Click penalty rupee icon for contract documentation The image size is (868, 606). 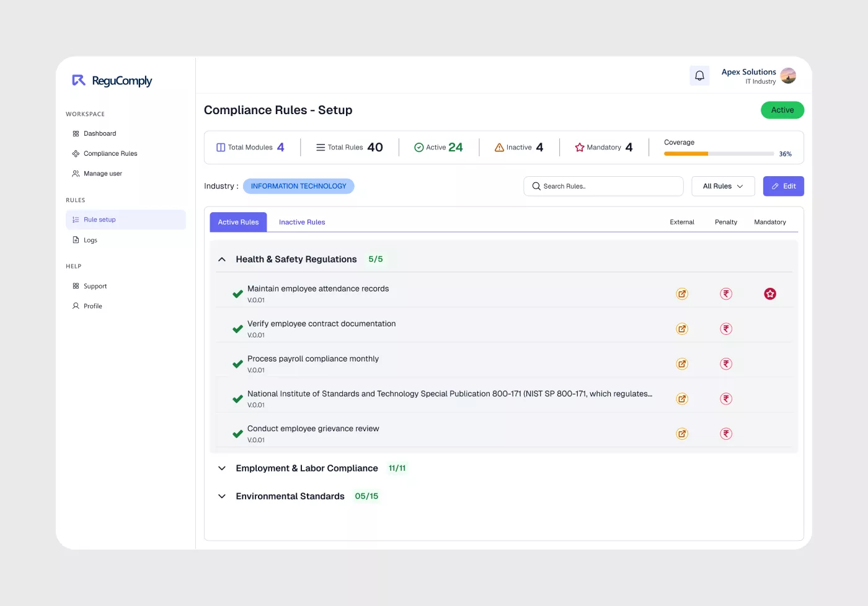[726, 329]
